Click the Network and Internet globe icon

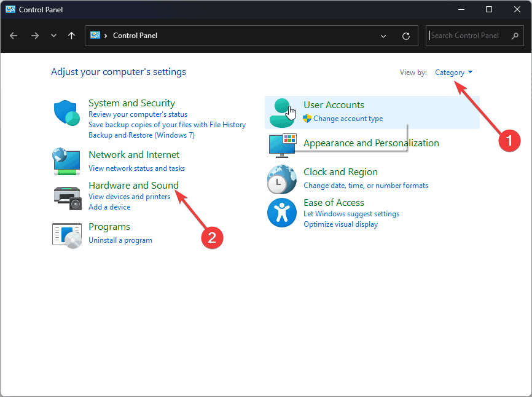(66, 161)
